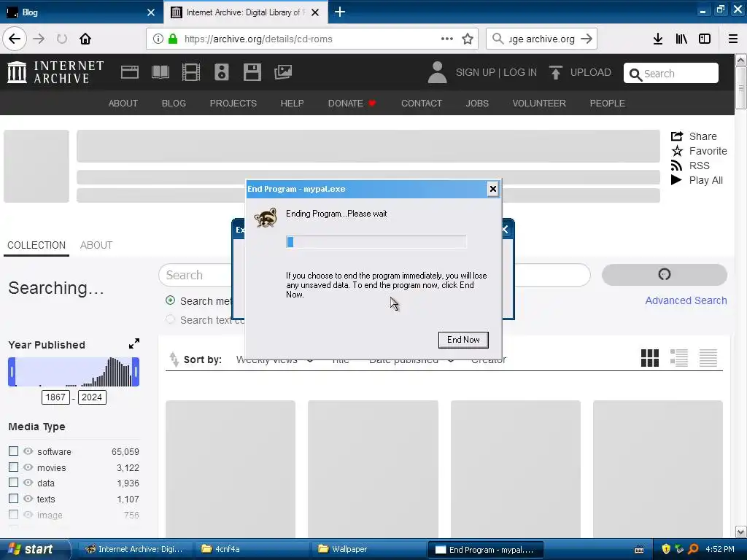This screenshot has height=560, width=747.
Task: Open the Audio speaker icon
Action: 222,72
